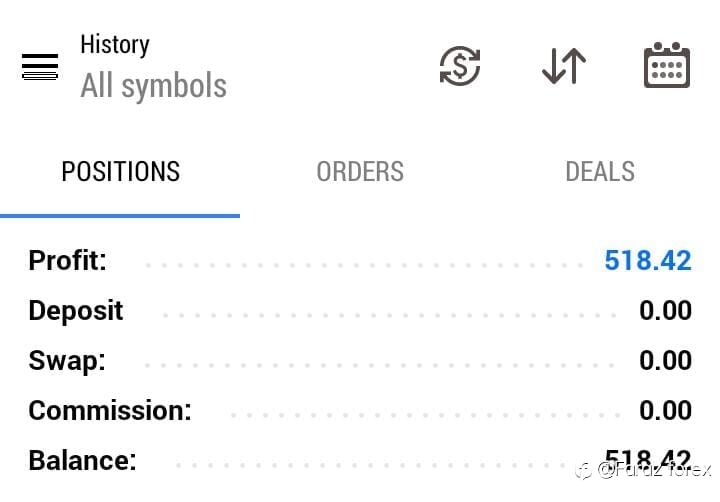Tap the Deposit value 0.00
This screenshot has width=720, height=502.
[x=665, y=311]
